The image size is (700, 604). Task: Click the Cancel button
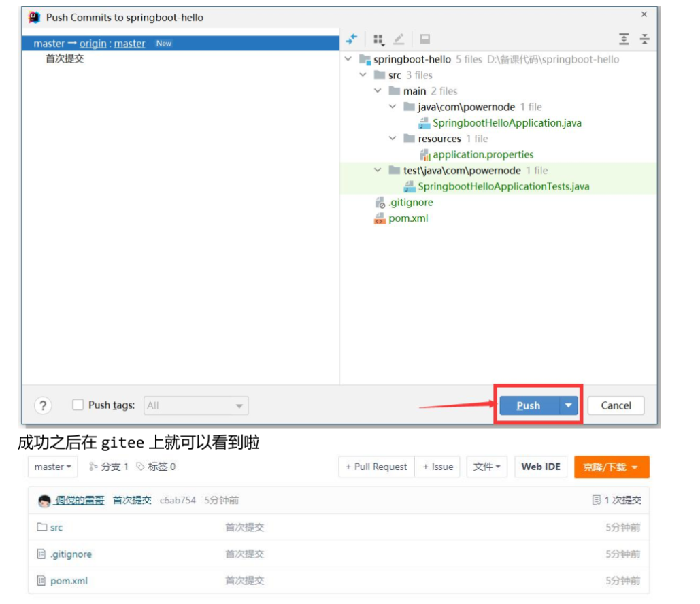point(616,405)
